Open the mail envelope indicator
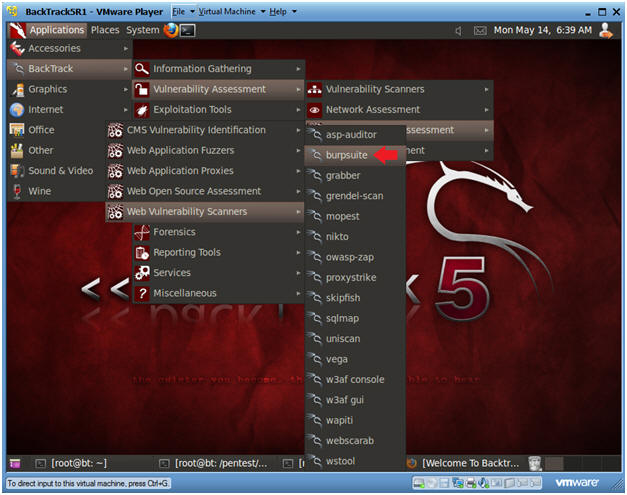 click(480, 31)
